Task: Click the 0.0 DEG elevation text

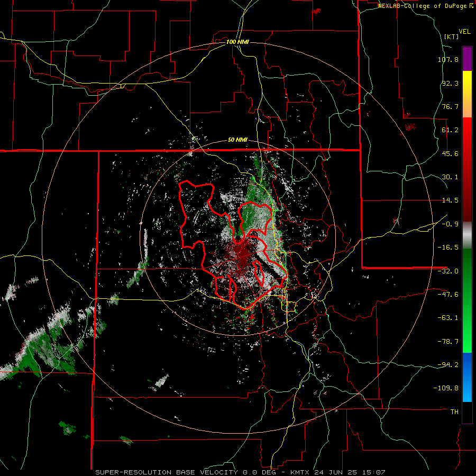Action: point(260,472)
